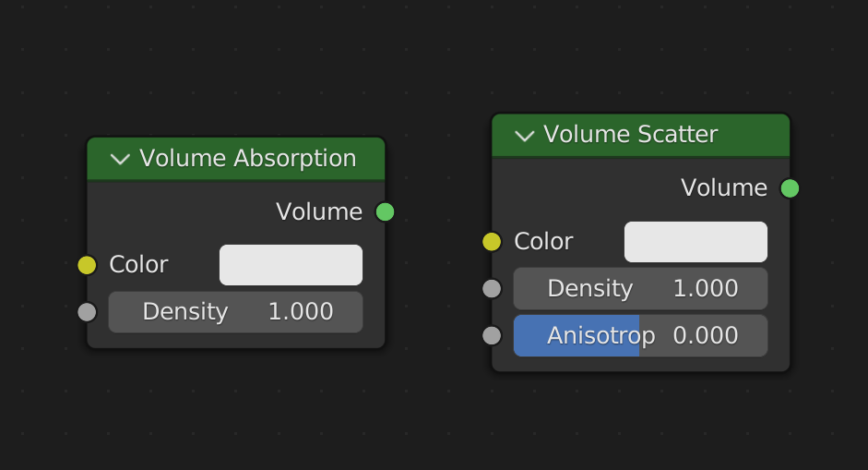Select the Volume Scatter node by its title
868x470 pixels.
[630, 135]
